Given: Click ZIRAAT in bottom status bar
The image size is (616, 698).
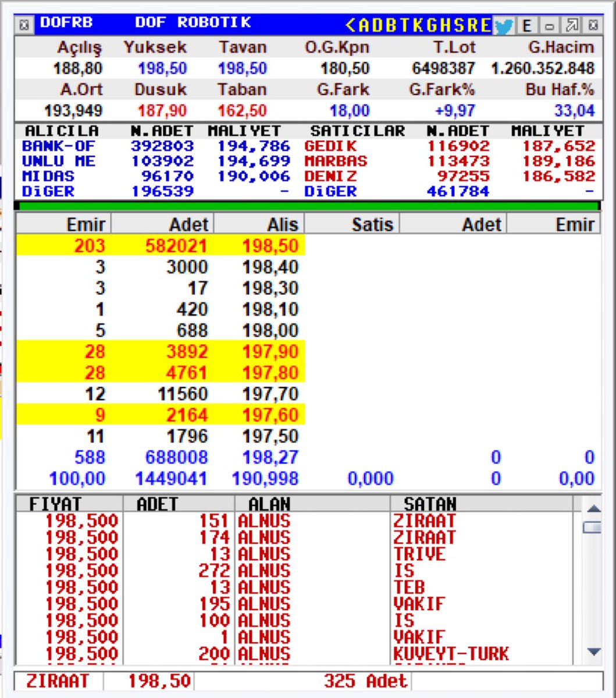Looking at the screenshot, I should pyautogui.click(x=59, y=681).
